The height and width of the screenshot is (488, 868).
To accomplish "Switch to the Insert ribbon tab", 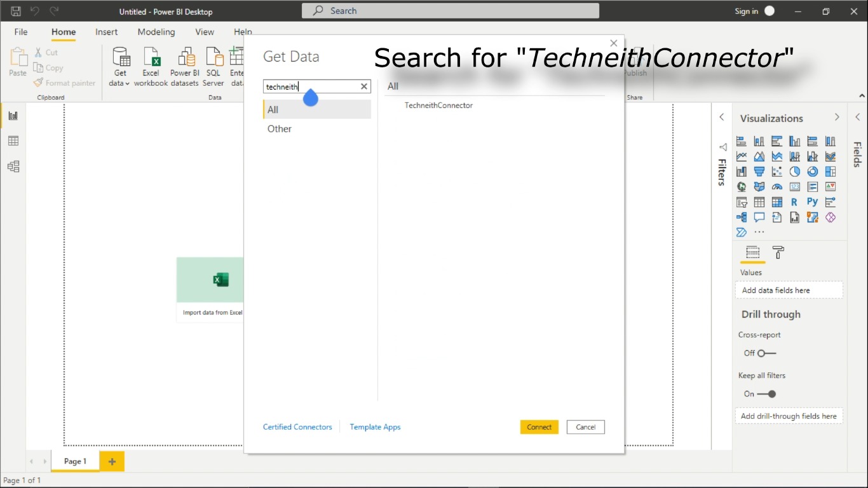I will (x=107, y=32).
